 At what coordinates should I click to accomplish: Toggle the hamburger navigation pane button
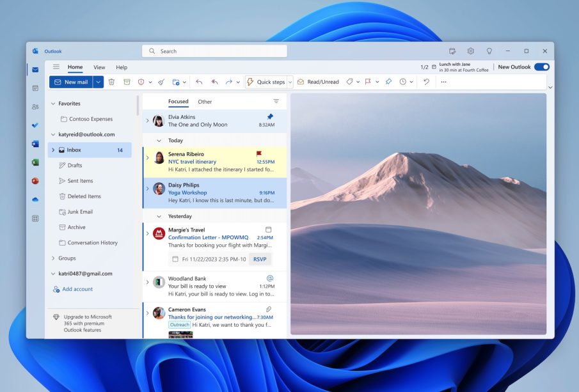pos(56,67)
